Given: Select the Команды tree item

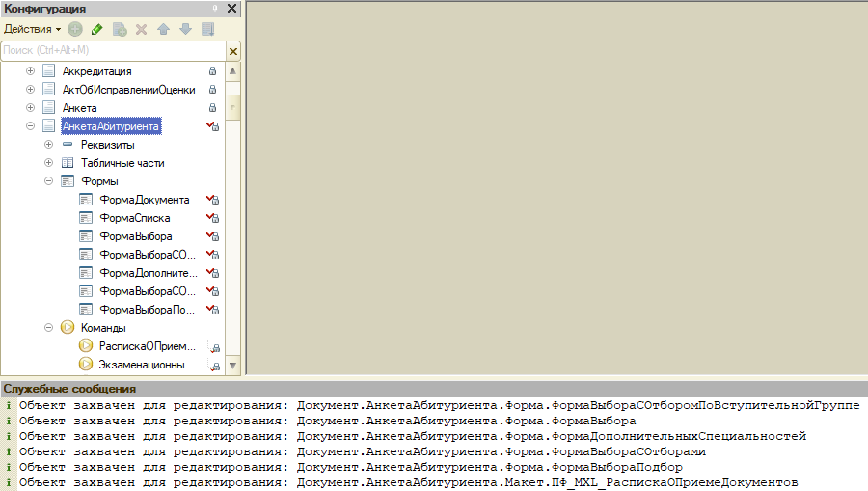Looking at the screenshot, I should [x=103, y=328].
